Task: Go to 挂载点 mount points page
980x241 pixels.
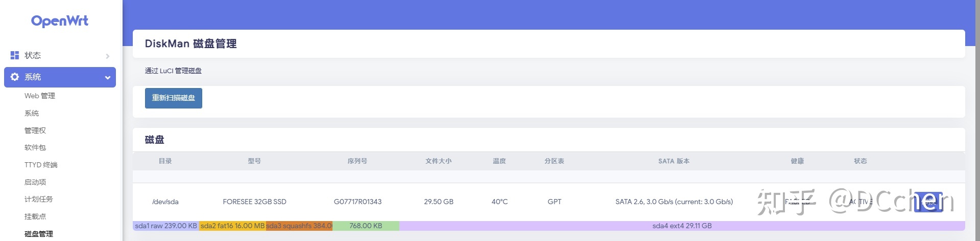Action: click(x=35, y=216)
